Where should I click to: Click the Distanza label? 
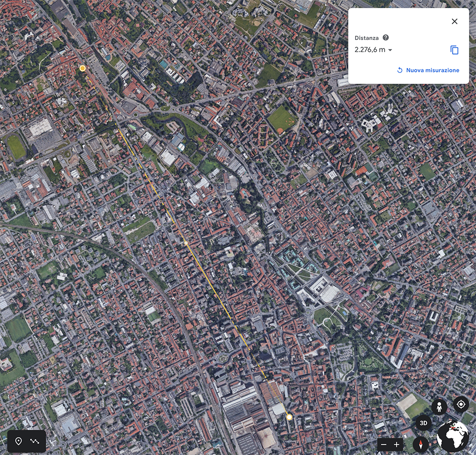[x=367, y=38]
